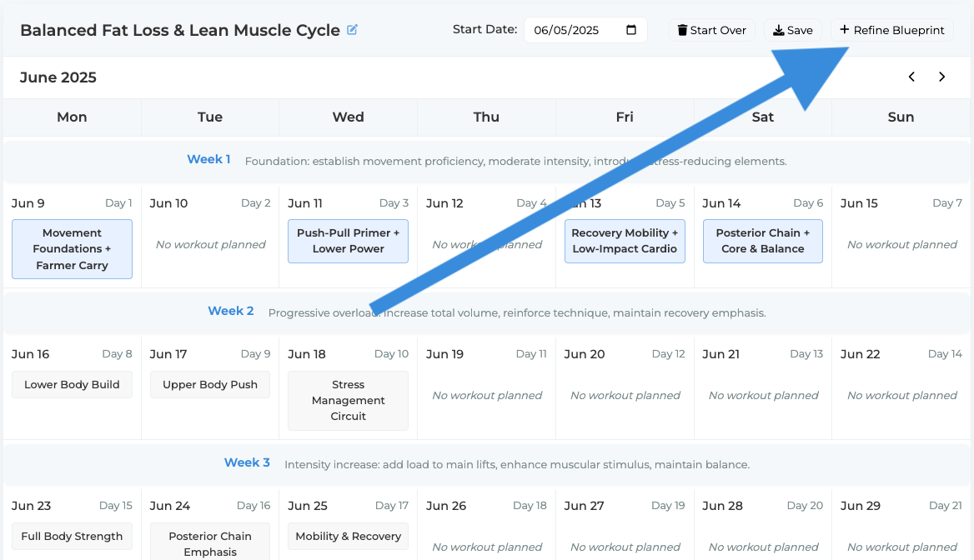
Task: Click the Day 1 label
Action: 118,203
